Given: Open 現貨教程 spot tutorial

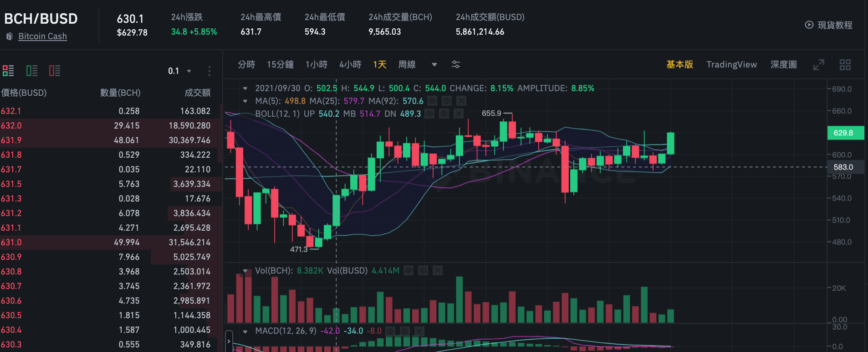Looking at the screenshot, I should (x=828, y=25).
